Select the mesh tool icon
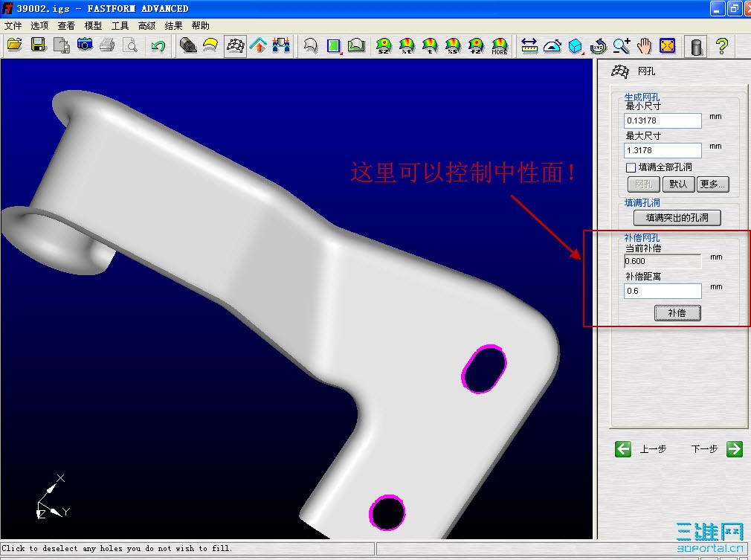This screenshot has height=560, width=751. pyautogui.click(x=235, y=45)
